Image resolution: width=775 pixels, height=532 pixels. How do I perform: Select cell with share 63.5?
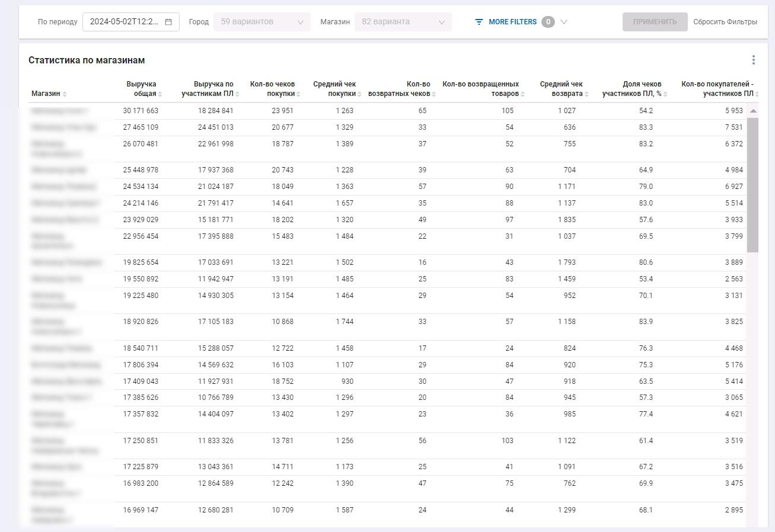point(646,382)
